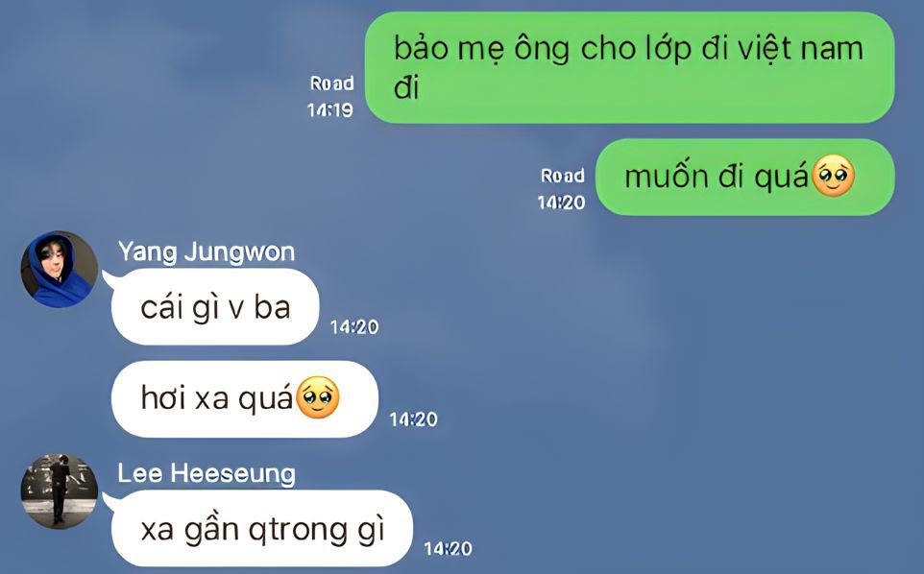The image size is (924, 574).
Task: Click the empty blue chat background area
Action: point(678,383)
